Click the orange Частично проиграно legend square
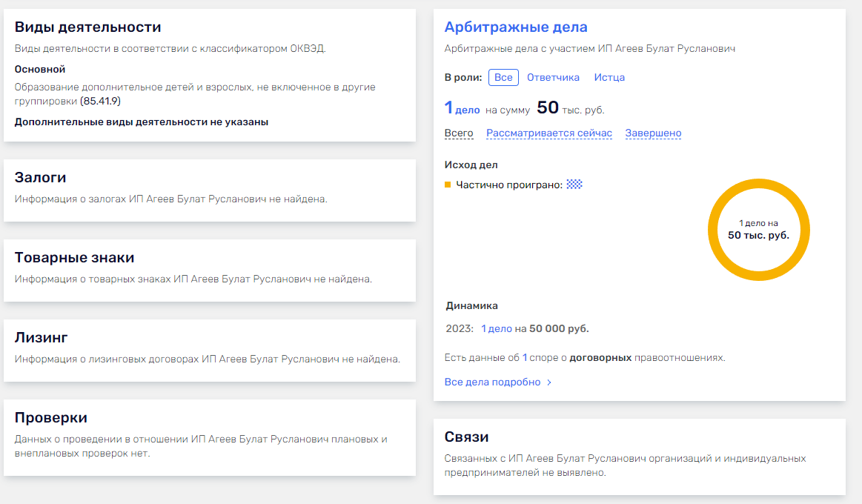This screenshot has width=862, height=504. tap(448, 185)
